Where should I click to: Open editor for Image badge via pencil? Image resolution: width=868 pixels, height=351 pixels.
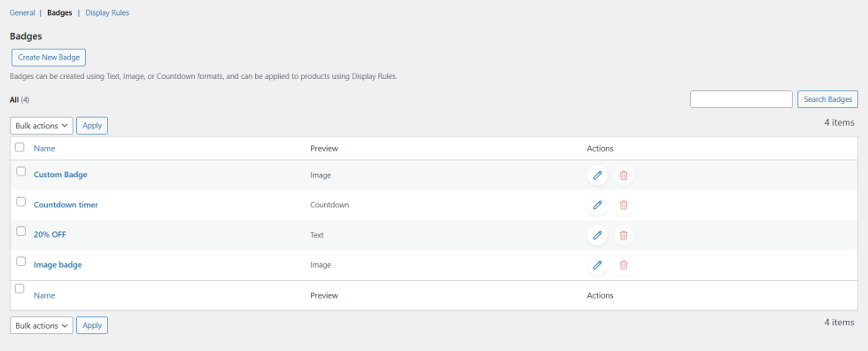coord(597,265)
